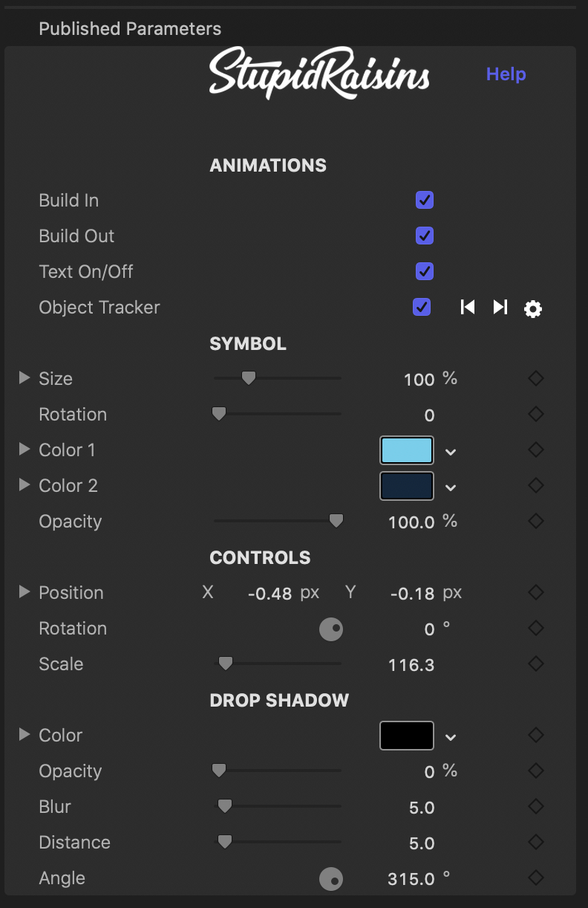Open the Help link
This screenshot has height=908, width=588.
[x=506, y=74]
